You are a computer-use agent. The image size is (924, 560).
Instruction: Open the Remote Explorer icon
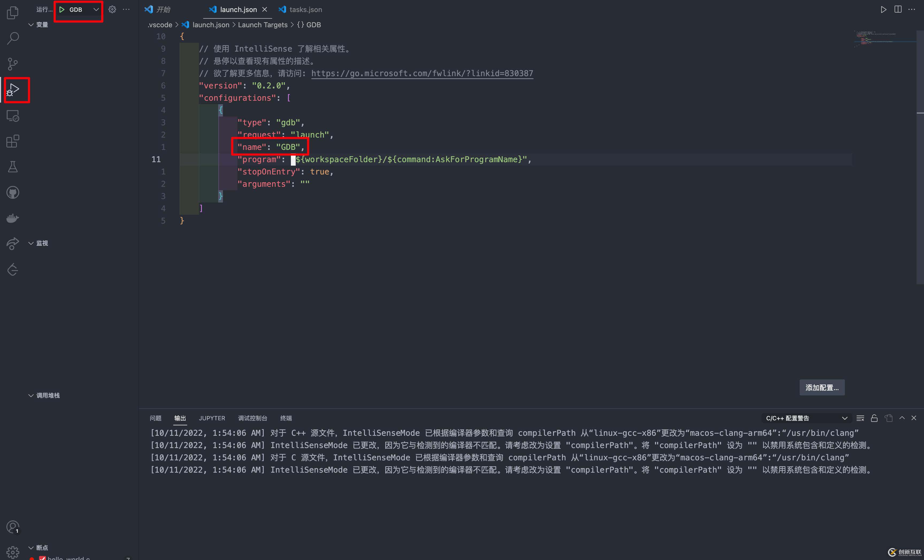tap(13, 116)
